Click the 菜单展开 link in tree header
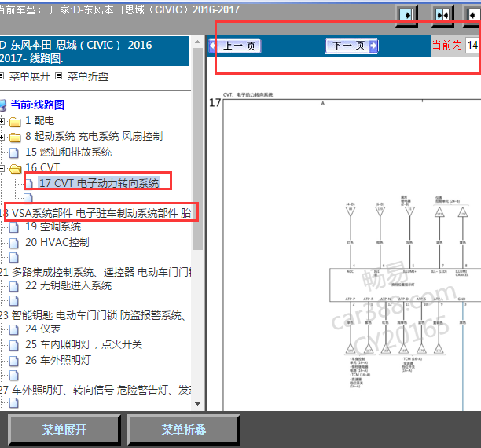 tap(30, 76)
